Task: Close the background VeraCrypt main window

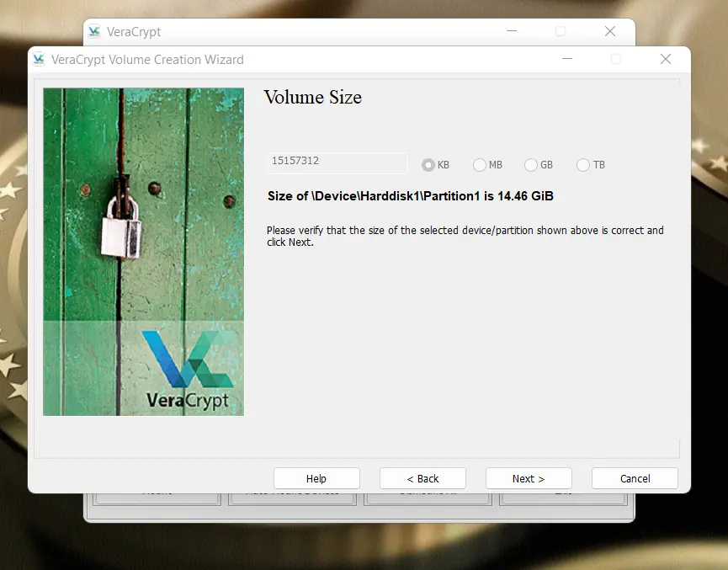Action: tap(610, 31)
